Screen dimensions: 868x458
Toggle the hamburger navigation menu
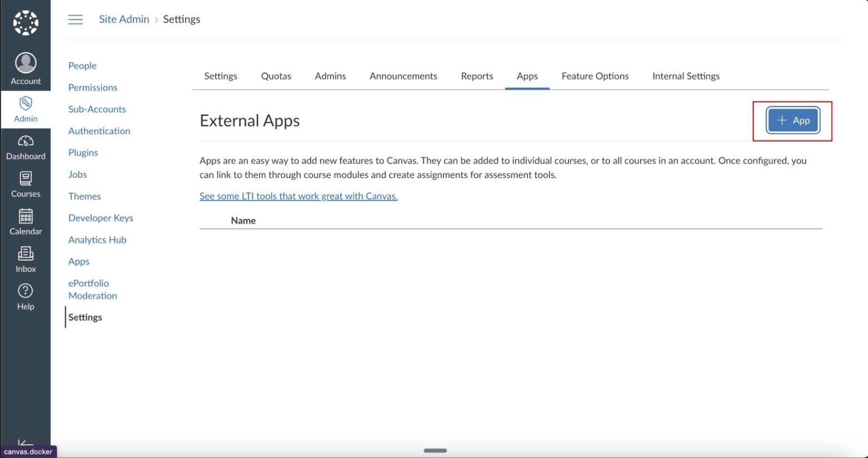(76, 19)
